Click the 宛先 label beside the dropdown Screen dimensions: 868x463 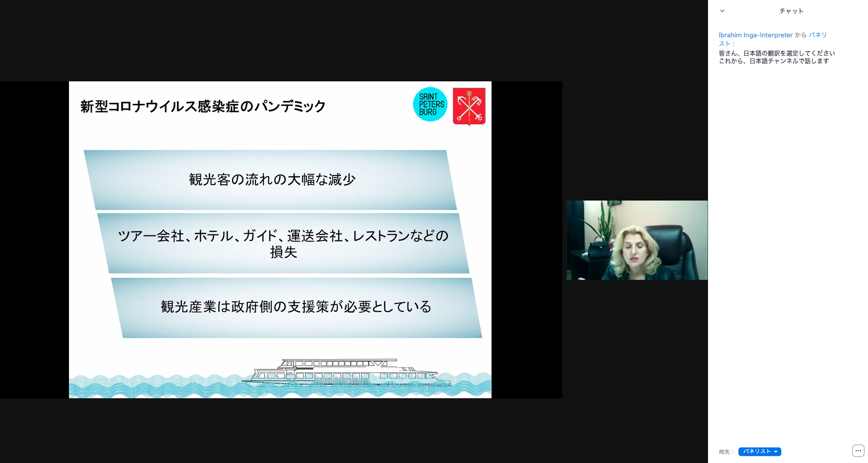point(725,452)
